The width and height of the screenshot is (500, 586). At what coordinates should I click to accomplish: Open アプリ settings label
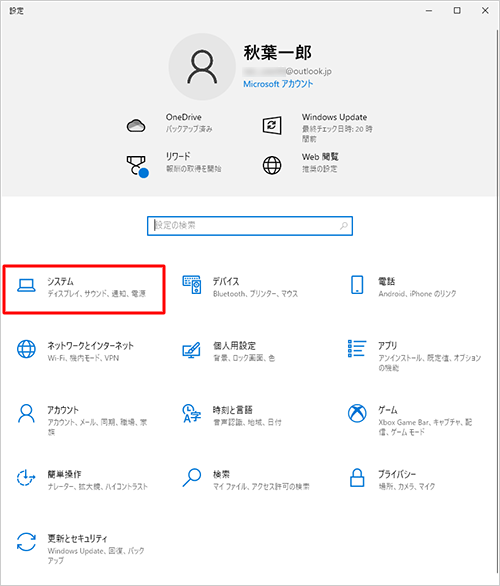pos(388,346)
